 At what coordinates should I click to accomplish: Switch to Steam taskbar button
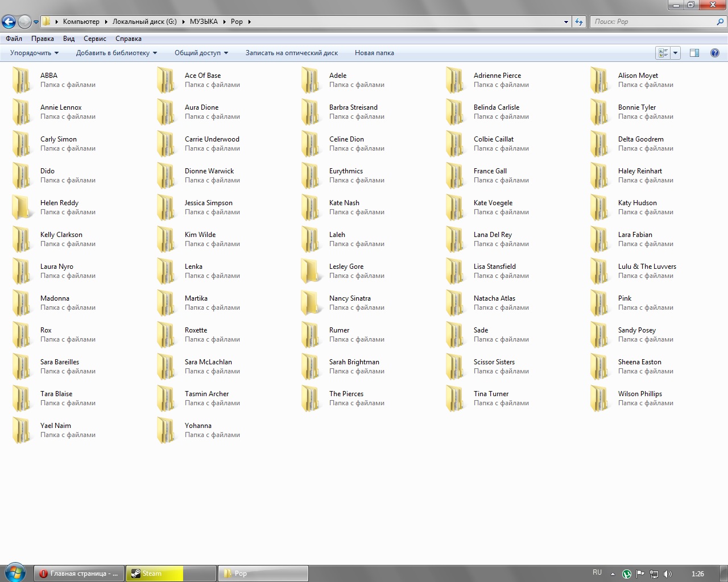pyautogui.click(x=171, y=573)
